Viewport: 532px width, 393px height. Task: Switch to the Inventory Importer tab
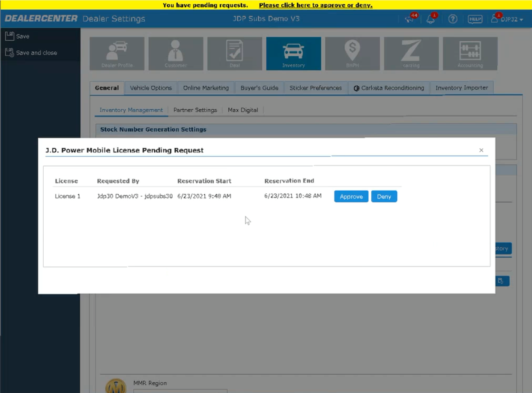pos(462,88)
